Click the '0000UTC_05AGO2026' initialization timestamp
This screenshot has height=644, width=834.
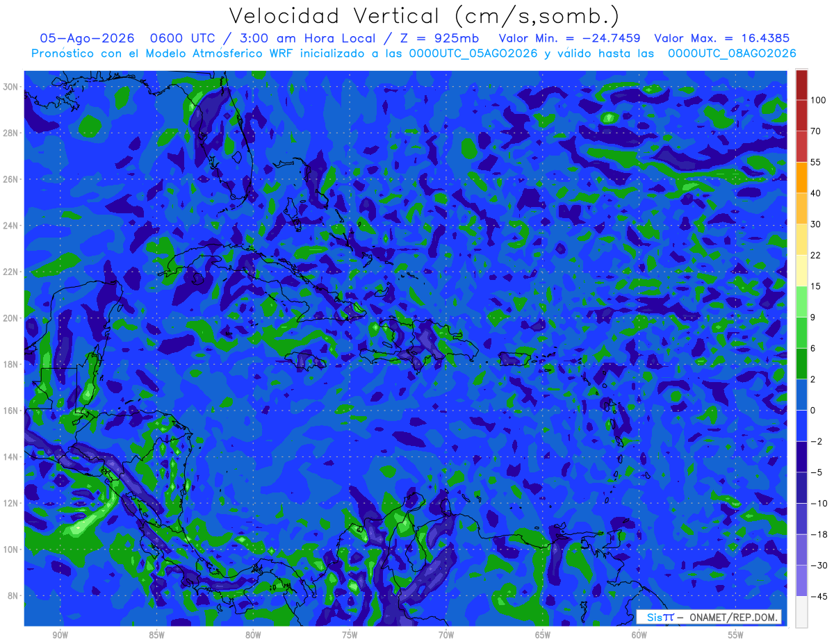(x=473, y=53)
